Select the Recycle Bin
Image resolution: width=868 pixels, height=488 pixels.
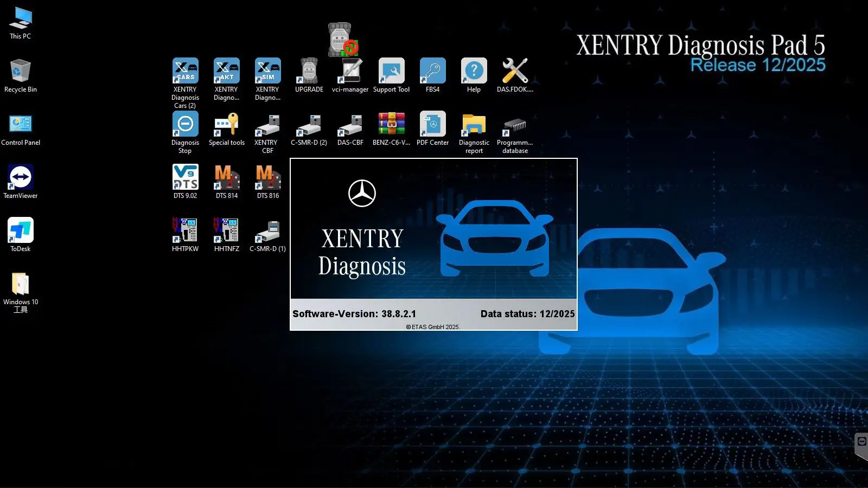(x=21, y=71)
